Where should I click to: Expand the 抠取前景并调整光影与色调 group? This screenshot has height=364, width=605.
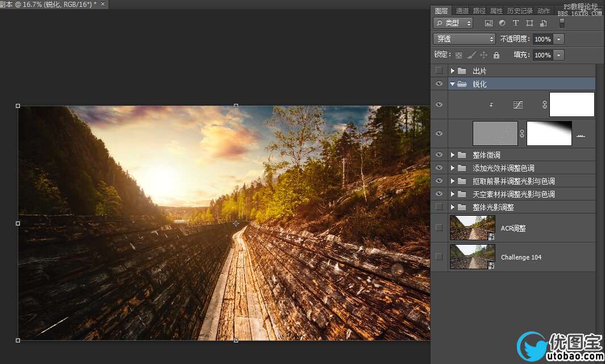[453, 181]
